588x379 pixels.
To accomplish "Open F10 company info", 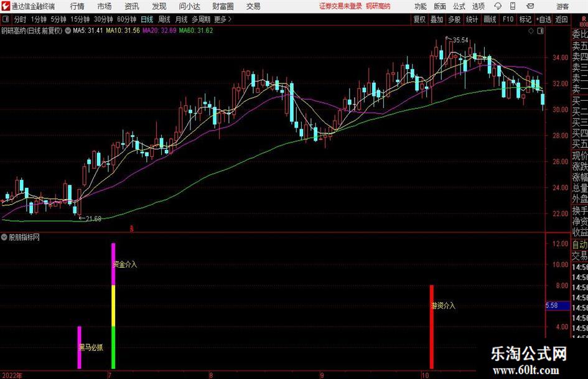I will click(x=508, y=19).
